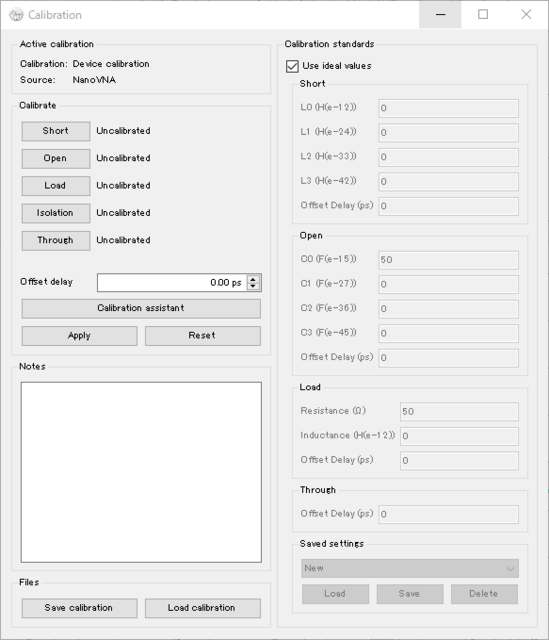Open the Saved settings dropdown showing New
549x640 pixels.
tap(410, 568)
